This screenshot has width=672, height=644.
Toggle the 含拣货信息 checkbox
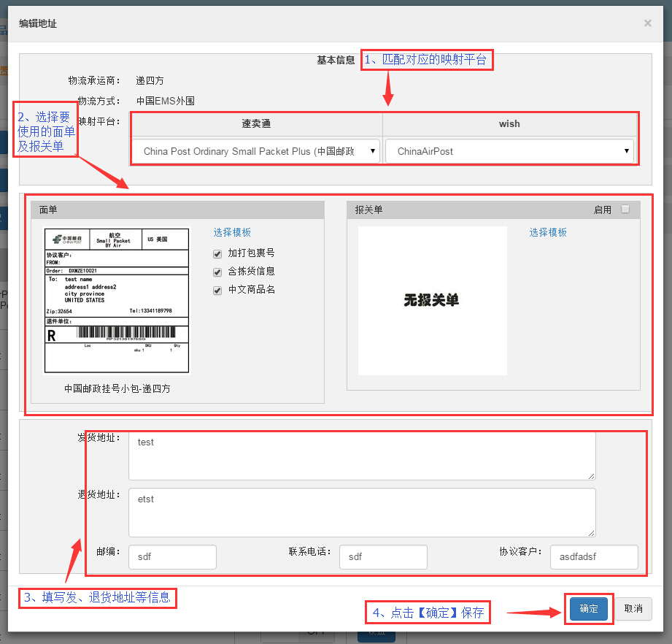217,272
